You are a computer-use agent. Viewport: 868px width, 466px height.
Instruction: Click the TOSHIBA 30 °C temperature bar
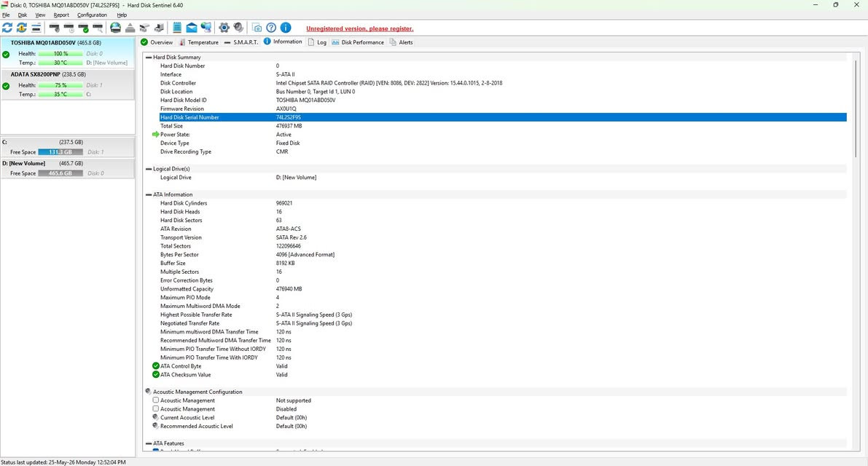point(60,63)
